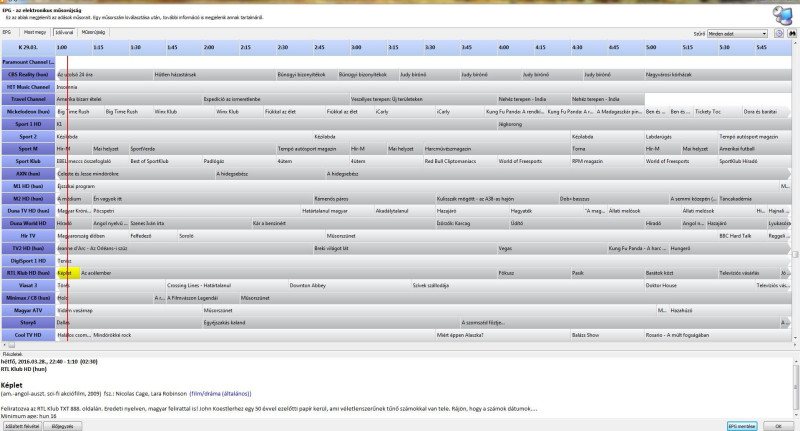Click the clock icon next to the filter

(779, 33)
